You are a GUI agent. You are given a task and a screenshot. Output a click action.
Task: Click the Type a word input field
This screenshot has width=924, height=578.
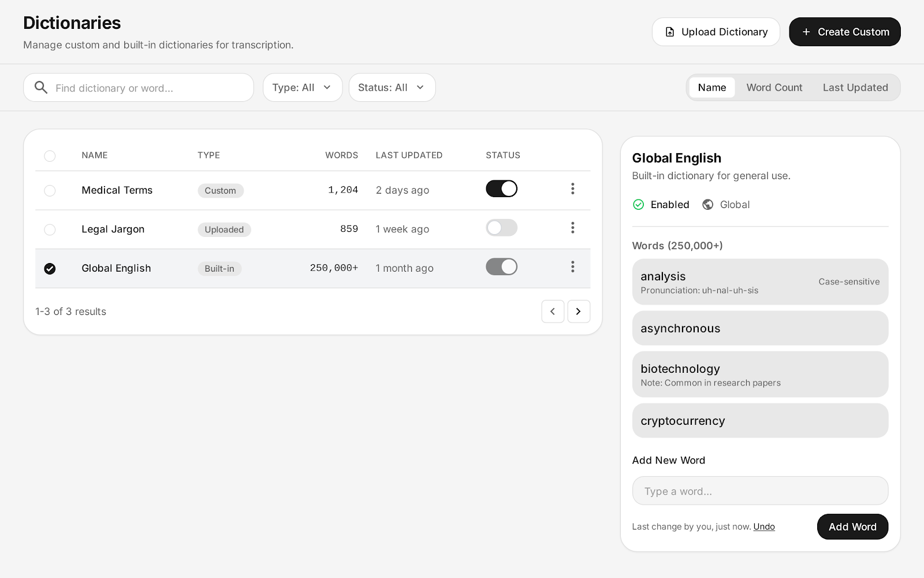pos(760,491)
